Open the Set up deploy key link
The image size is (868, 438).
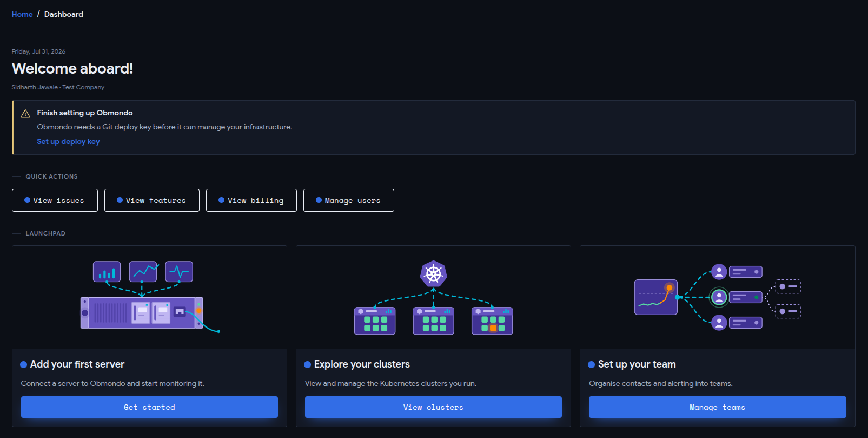pos(68,141)
